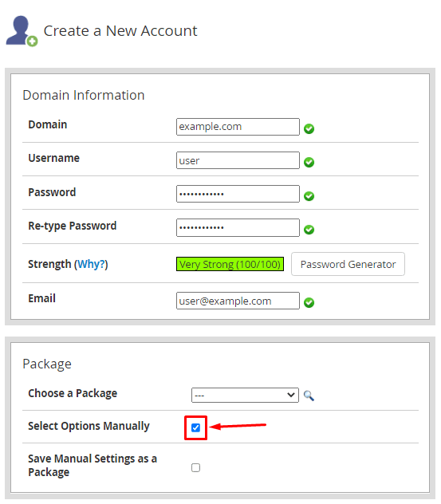Viewport: 441px width, 504px height.
Task: Open the Why? password strength link
Action: [91, 264]
